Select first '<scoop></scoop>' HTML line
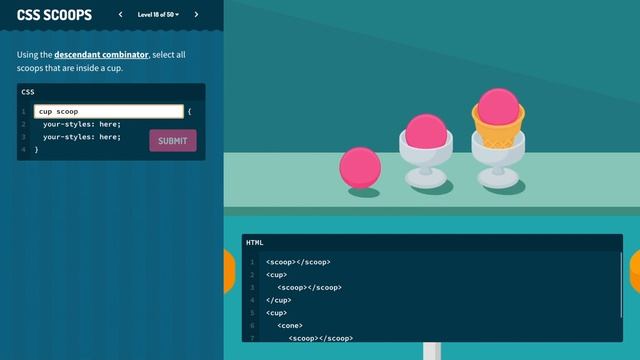Viewport: 640px width, 360px height. [298, 262]
